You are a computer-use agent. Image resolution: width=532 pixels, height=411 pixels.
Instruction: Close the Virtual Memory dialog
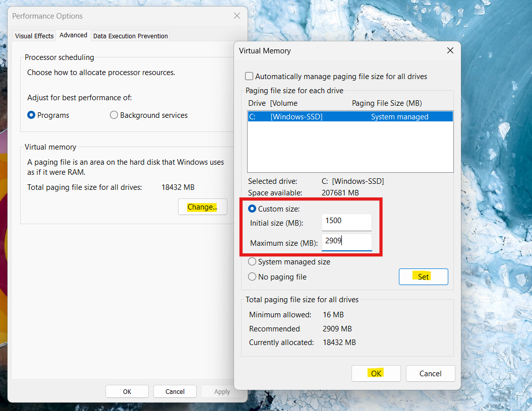click(x=450, y=50)
